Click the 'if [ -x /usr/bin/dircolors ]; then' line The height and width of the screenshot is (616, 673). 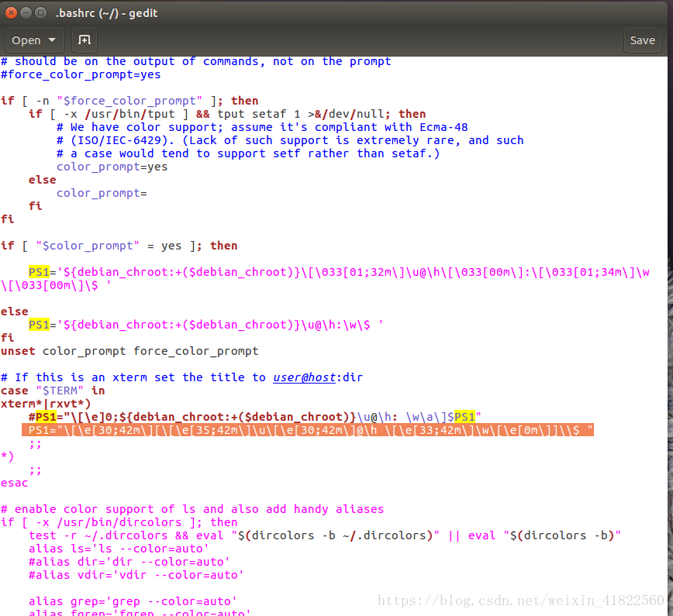[x=119, y=522]
